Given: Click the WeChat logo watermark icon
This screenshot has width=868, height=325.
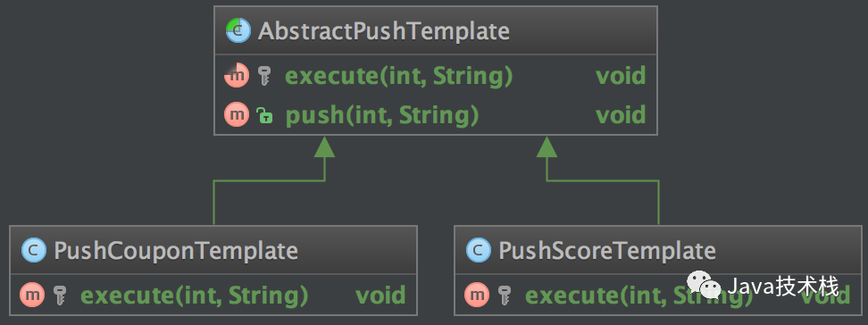Looking at the screenshot, I should coord(704,285).
